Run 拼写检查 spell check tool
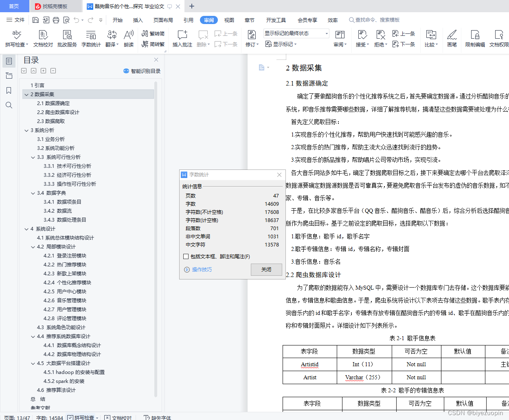 (17, 39)
